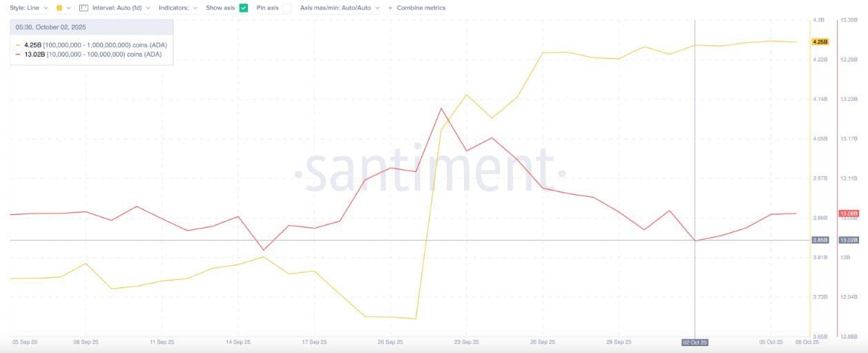Pick the yellow line color swatch
The height and width of the screenshot is (353, 868).
[59, 8]
